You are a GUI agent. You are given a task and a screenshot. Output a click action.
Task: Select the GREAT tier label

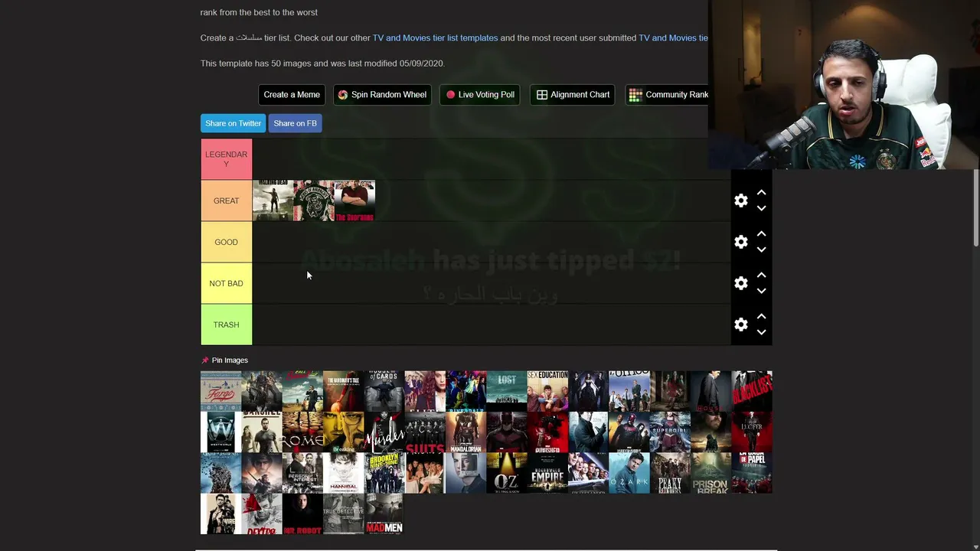point(226,201)
